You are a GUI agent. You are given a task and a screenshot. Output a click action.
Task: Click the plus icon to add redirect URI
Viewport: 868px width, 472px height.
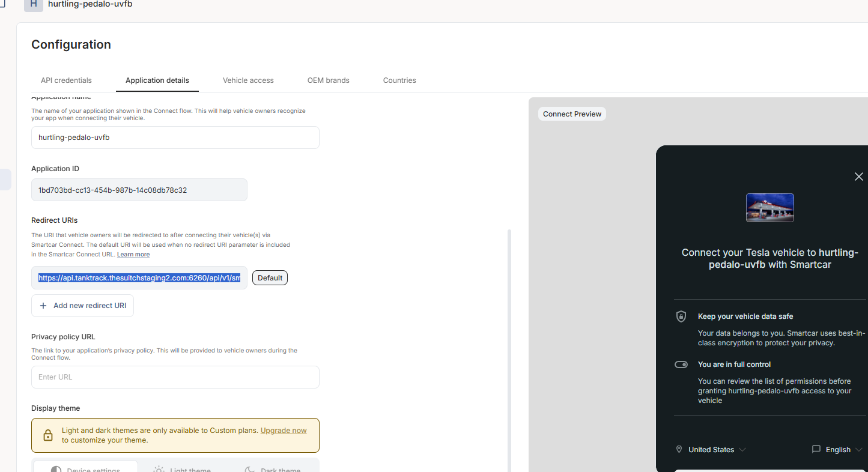click(x=43, y=306)
